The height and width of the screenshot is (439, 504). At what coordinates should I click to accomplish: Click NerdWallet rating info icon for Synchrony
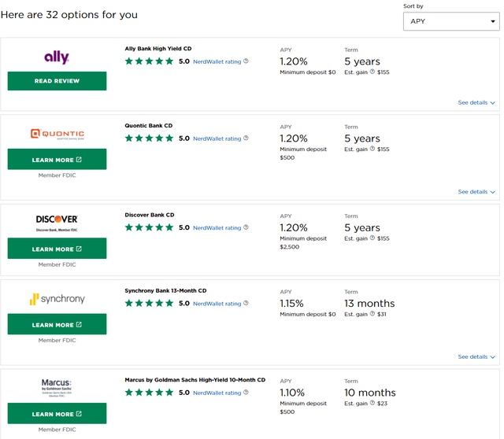point(246,304)
